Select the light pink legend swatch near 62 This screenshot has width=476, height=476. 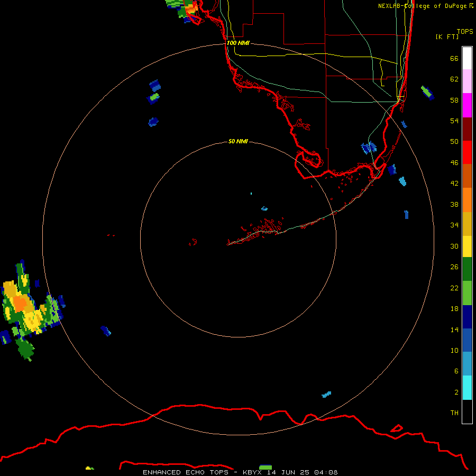tap(467, 81)
